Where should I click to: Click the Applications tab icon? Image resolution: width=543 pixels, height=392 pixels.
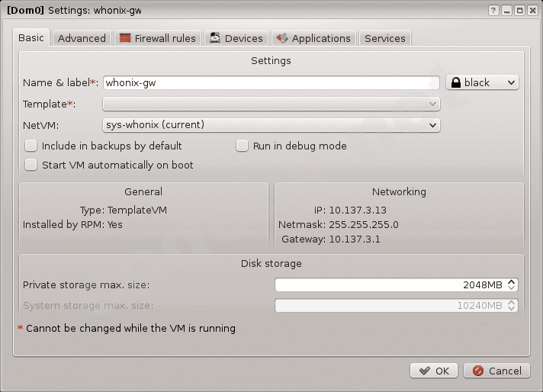click(x=282, y=37)
